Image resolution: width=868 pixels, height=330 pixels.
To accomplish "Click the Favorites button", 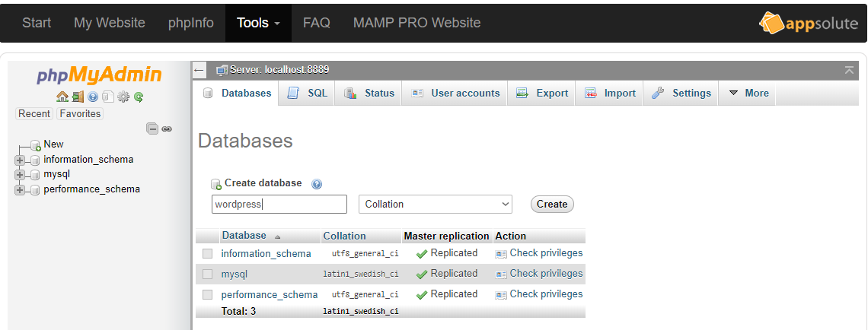I will pos(80,114).
